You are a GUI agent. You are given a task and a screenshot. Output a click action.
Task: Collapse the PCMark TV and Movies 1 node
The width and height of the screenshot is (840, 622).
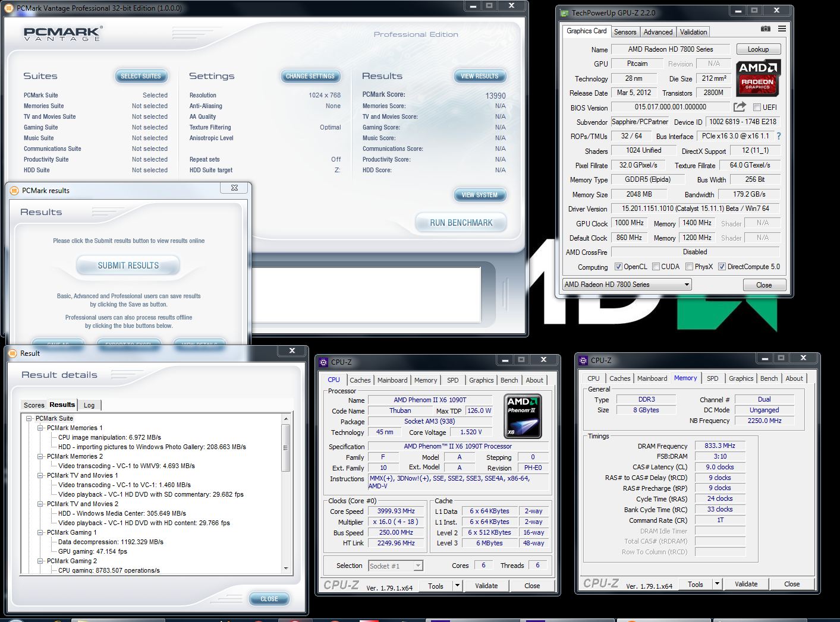(40, 475)
